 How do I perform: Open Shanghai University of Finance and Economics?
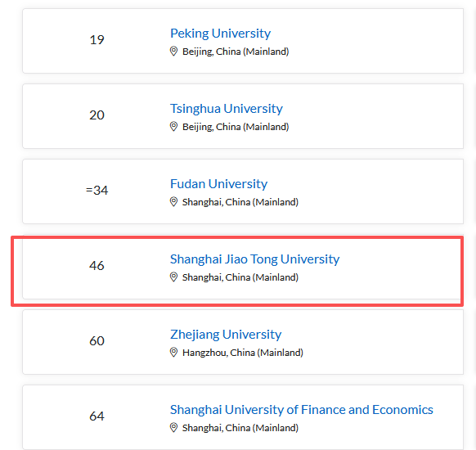pos(302,410)
